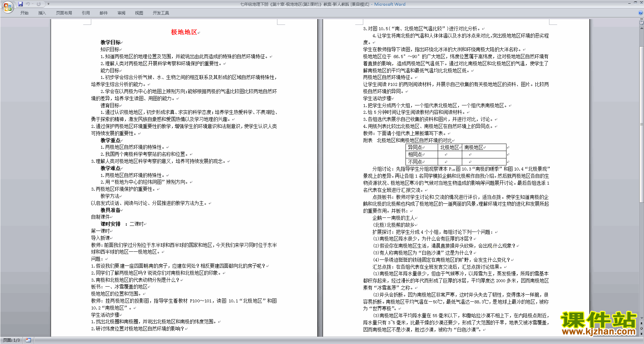
Task: Open the Office button menu
Action: [x=7, y=7]
